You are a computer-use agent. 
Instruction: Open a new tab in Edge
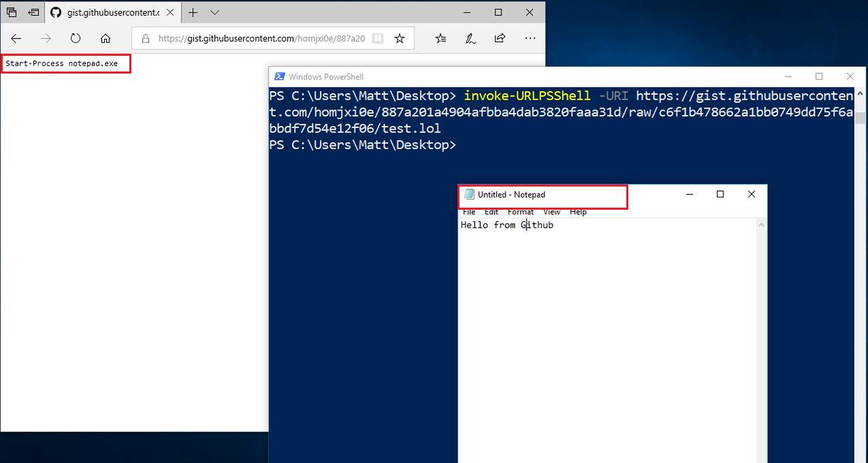(x=193, y=12)
